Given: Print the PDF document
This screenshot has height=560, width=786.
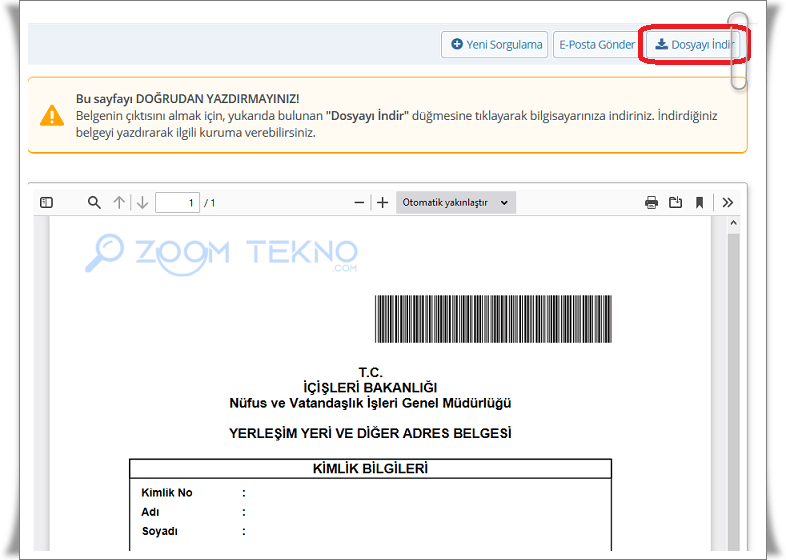Looking at the screenshot, I should pyautogui.click(x=651, y=203).
